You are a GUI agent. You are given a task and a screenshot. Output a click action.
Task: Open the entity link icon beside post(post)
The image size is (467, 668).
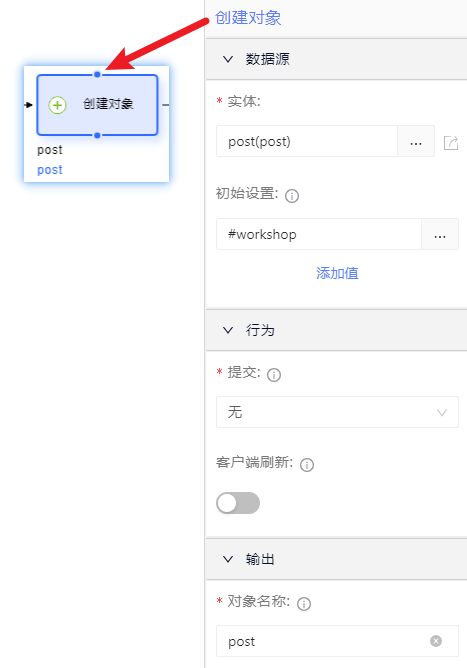[450, 143]
